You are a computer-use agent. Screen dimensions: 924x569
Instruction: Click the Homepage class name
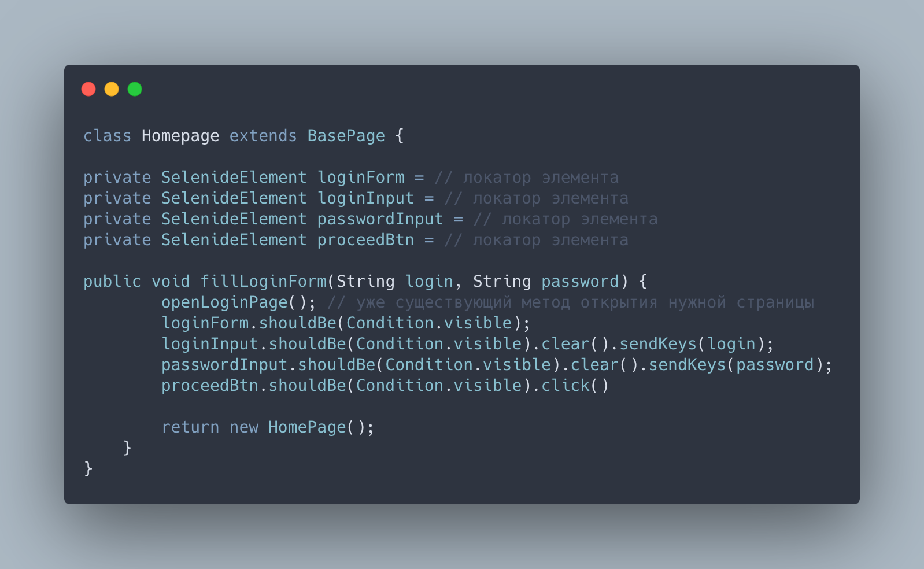[x=180, y=136]
